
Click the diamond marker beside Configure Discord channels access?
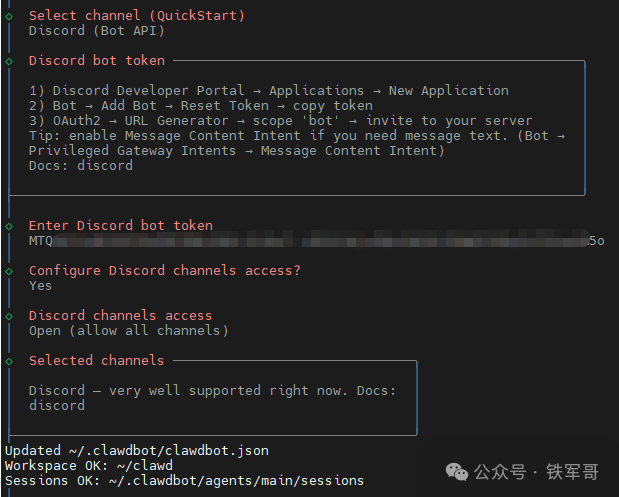click(9, 271)
